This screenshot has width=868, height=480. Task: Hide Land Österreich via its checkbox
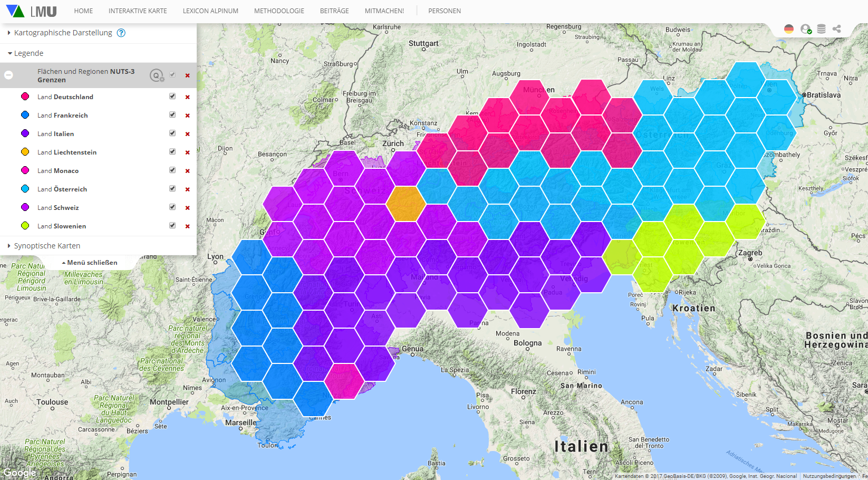pyautogui.click(x=172, y=189)
